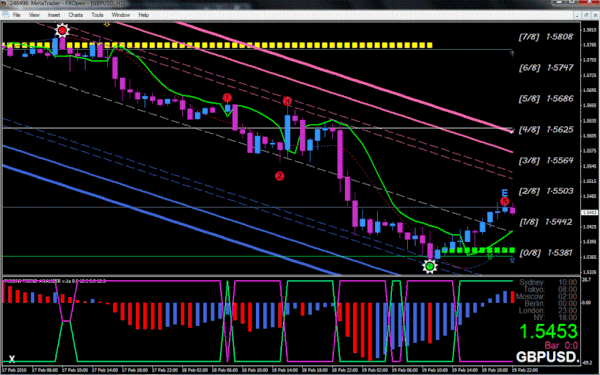
Task: Open the File menu
Action: coord(16,15)
